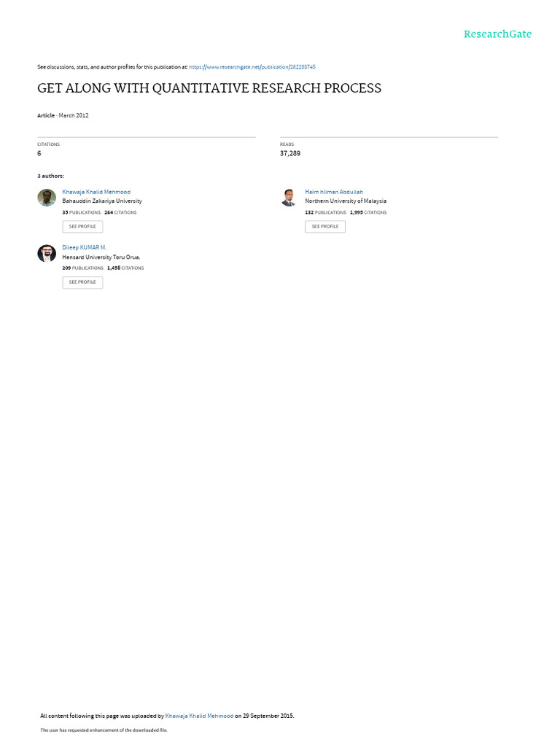
Task: Click the article title heading
Action: pyautogui.click(x=209, y=88)
